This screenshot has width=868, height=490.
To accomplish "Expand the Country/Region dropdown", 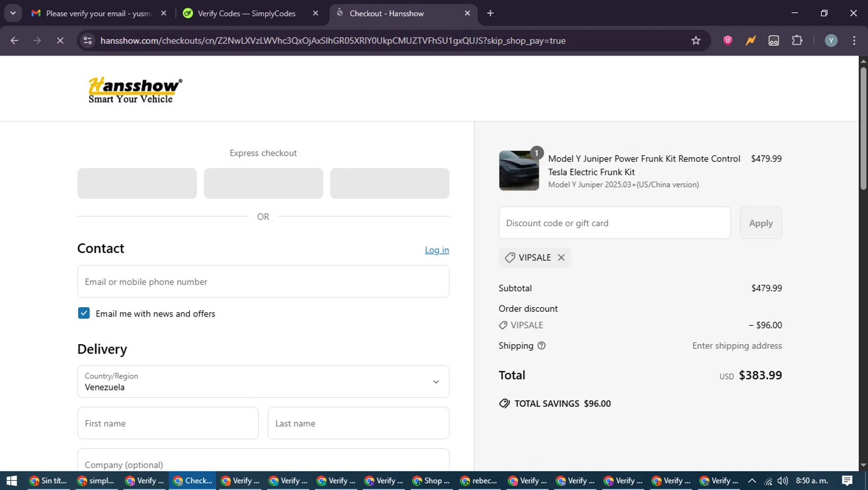I will [x=263, y=381].
